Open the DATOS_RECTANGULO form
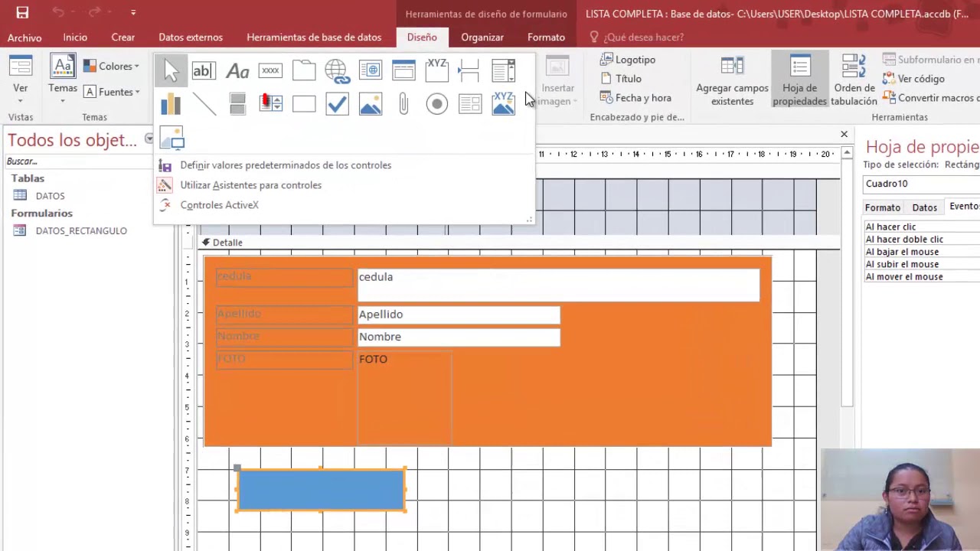 81,231
